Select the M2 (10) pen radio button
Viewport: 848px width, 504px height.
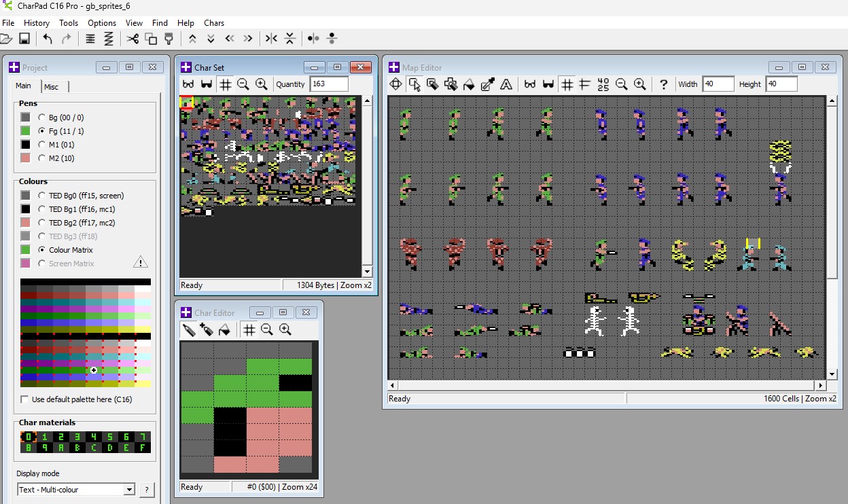[x=42, y=158]
